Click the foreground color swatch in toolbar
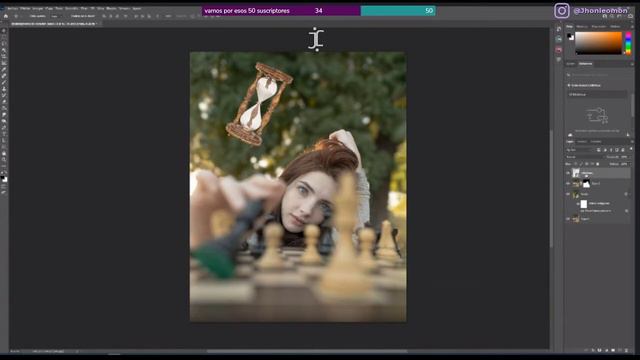This screenshot has width=640, height=360. [x=3, y=178]
